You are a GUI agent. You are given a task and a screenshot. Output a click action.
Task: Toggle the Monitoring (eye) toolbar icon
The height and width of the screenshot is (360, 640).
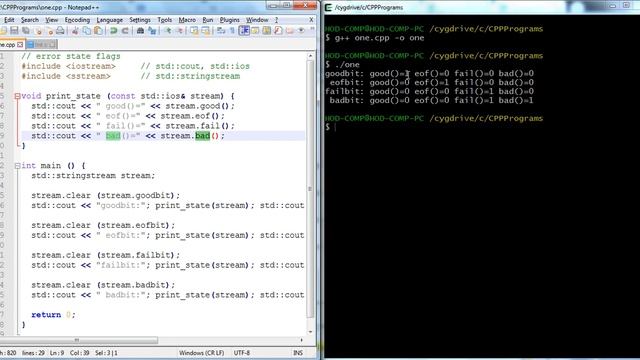[301, 31]
